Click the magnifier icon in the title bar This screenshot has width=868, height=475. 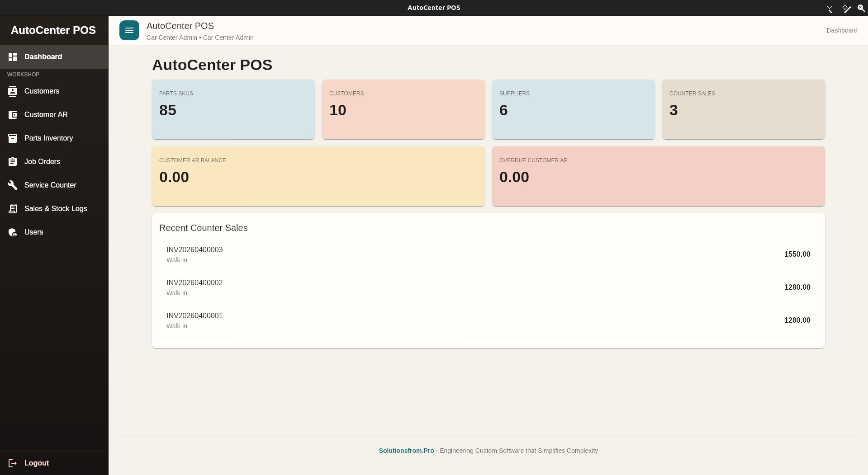coord(861,8)
